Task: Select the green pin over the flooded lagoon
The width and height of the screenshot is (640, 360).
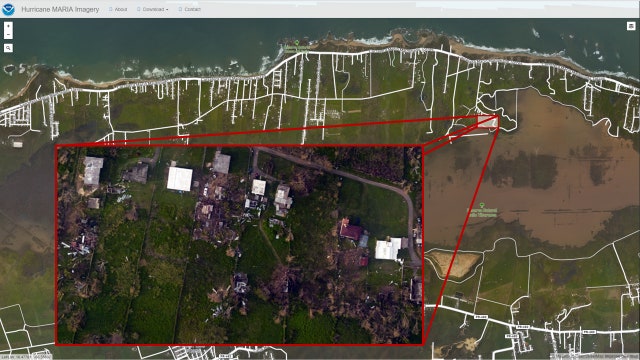Action: [x=482, y=205]
